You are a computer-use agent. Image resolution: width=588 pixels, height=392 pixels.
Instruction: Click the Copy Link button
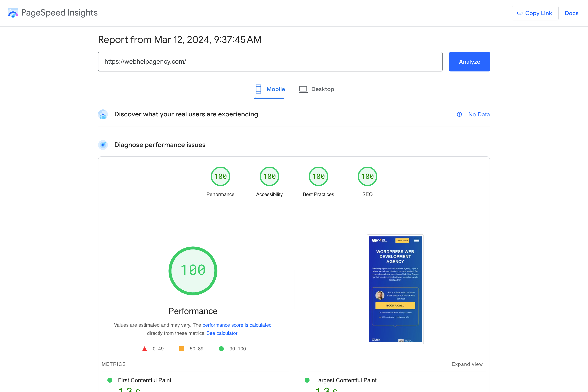[x=535, y=13]
